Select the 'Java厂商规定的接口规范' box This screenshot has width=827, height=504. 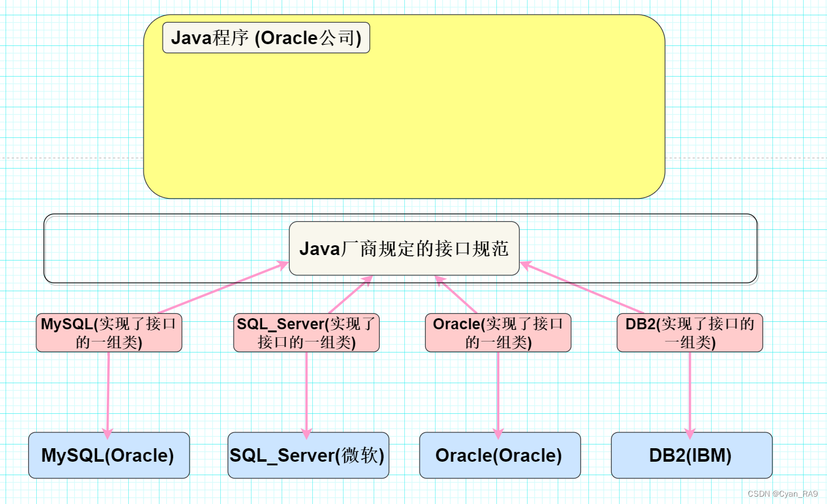(404, 248)
